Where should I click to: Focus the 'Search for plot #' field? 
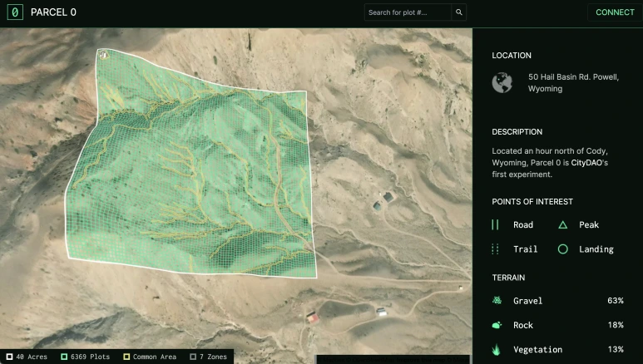[x=408, y=12]
